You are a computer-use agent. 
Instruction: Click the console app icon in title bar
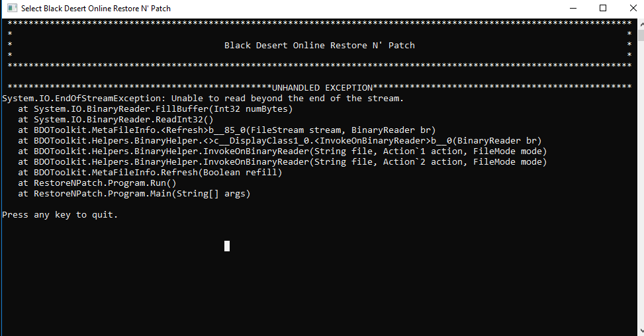(11, 9)
